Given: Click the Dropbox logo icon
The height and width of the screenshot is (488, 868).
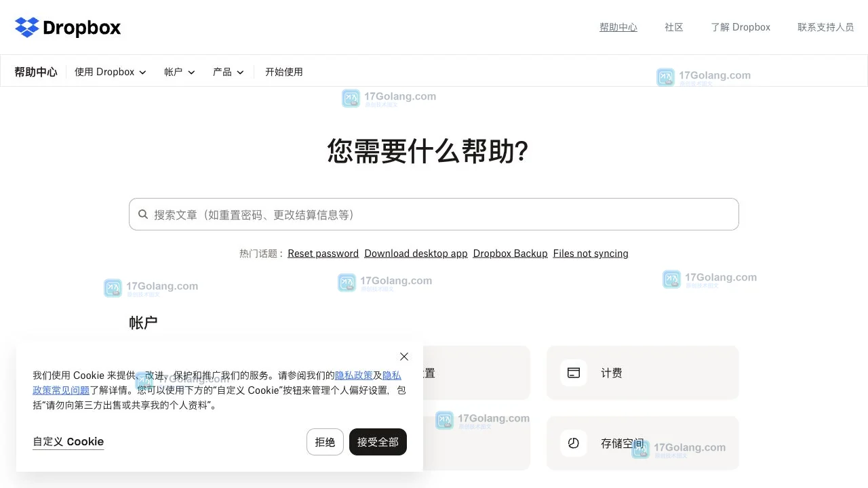Looking at the screenshot, I should (x=27, y=27).
